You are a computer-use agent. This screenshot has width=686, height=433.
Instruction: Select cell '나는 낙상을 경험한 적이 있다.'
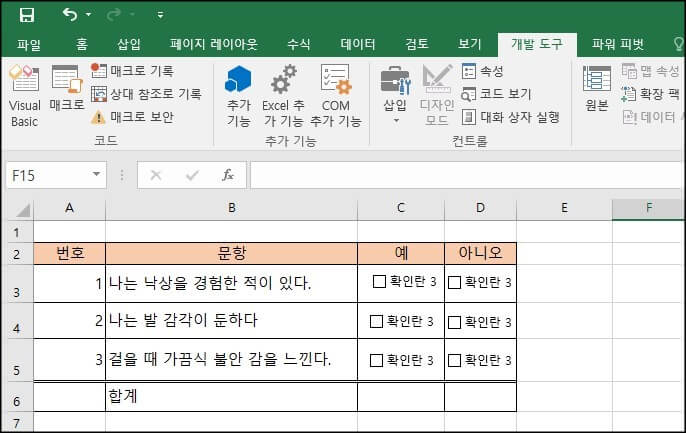(231, 283)
